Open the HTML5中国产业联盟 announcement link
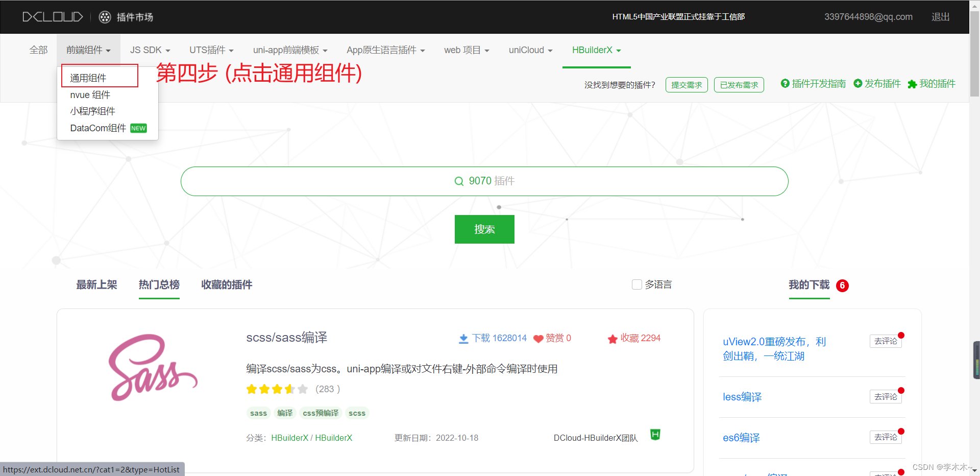The height and width of the screenshot is (476, 980). [x=678, y=17]
